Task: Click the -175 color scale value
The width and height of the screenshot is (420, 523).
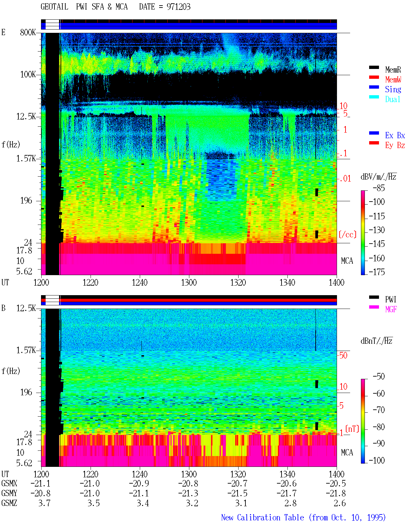Action: (x=377, y=272)
